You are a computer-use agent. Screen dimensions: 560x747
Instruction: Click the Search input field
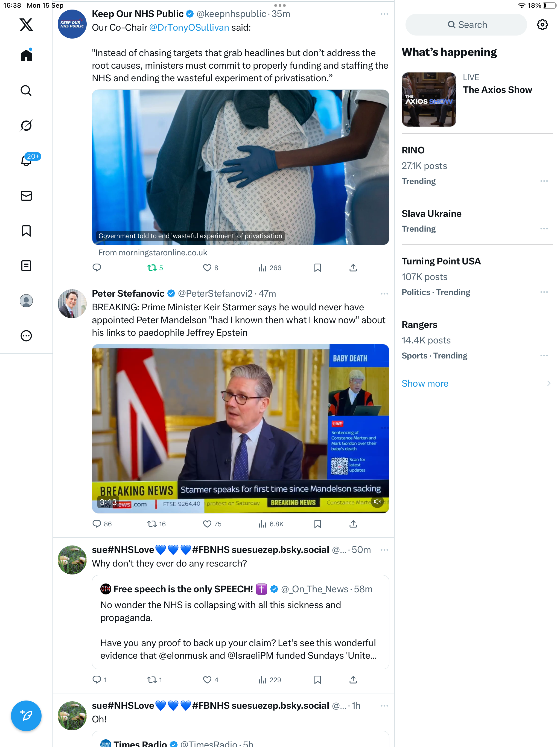coord(466,25)
